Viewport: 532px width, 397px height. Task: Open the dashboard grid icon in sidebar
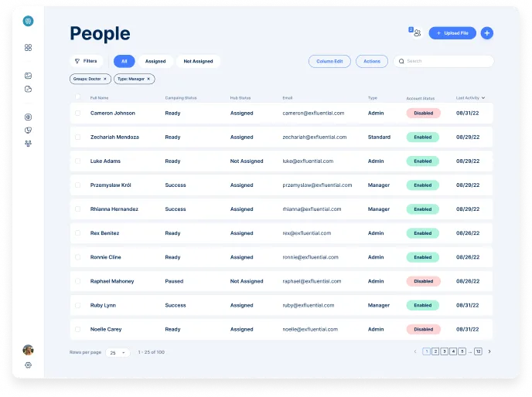28,47
